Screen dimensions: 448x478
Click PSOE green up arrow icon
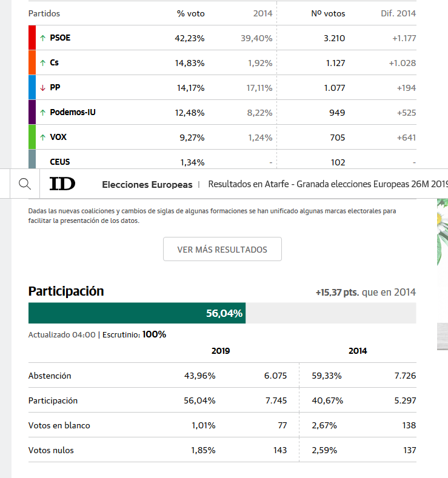[x=42, y=38]
